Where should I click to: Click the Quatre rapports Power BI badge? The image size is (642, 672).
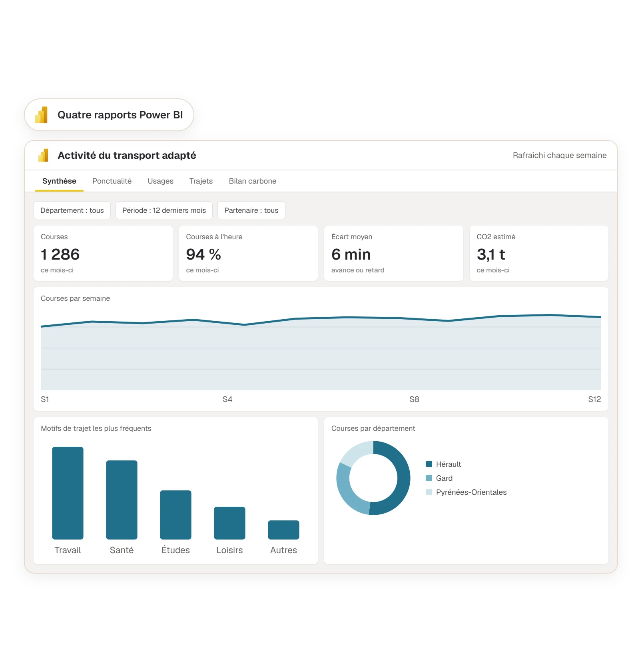pyautogui.click(x=109, y=115)
